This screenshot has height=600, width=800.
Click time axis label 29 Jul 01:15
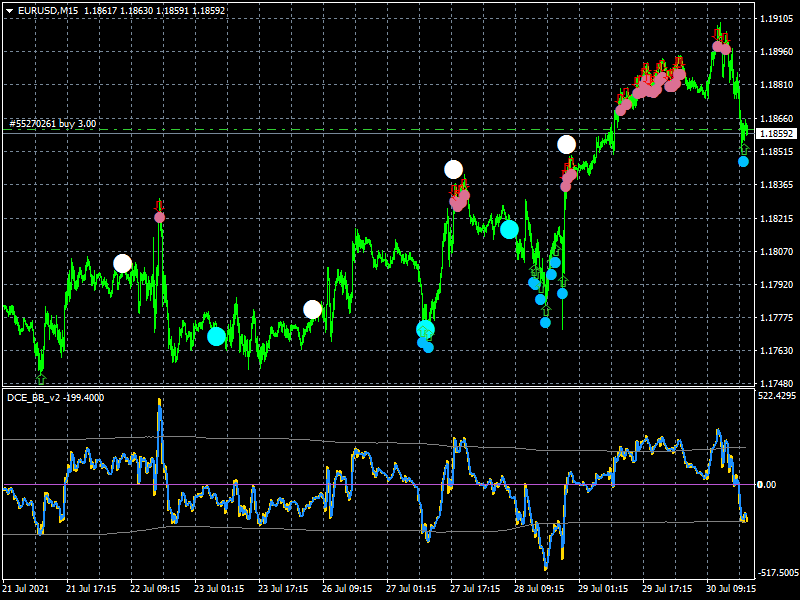(603, 588)
